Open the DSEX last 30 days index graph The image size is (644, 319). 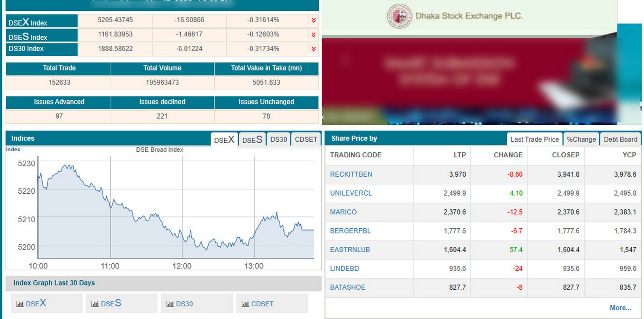pos(46,303)
